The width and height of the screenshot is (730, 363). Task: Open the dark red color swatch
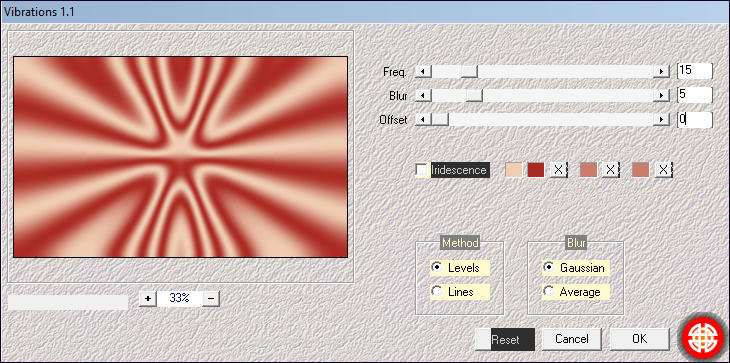[x=535, y=170]
